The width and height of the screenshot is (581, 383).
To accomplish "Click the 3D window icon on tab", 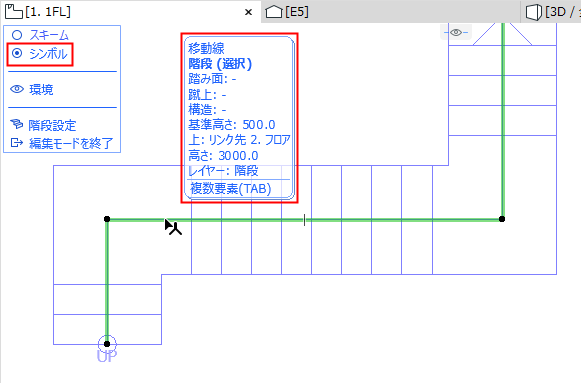I will coord(534,12).
